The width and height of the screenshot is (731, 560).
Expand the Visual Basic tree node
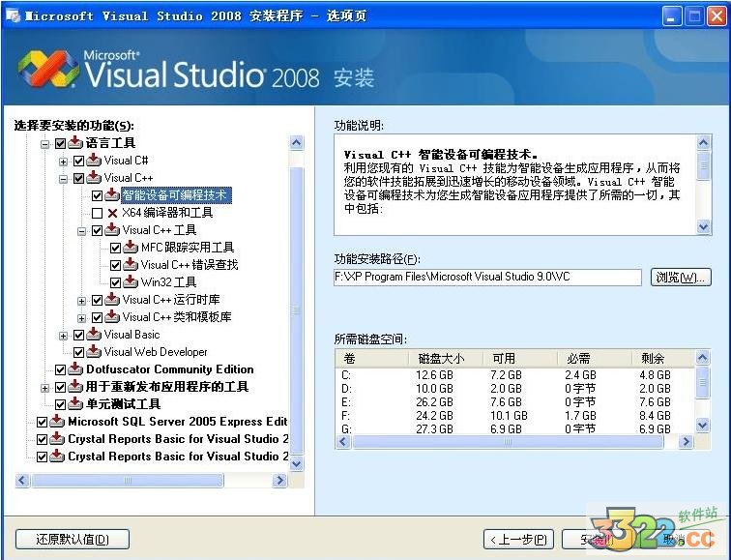63,336
